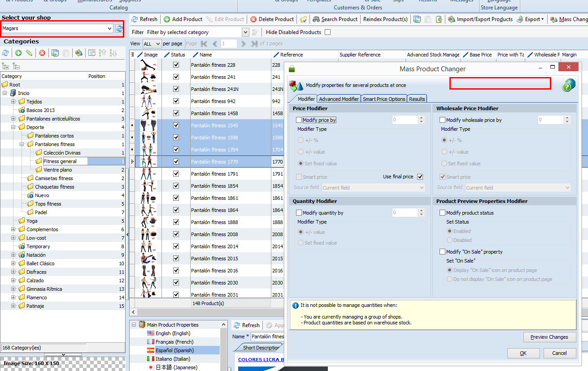This screenshot has height=371, width=588.
Task: Select the Yoga category
Action: (x=32, y=221)
